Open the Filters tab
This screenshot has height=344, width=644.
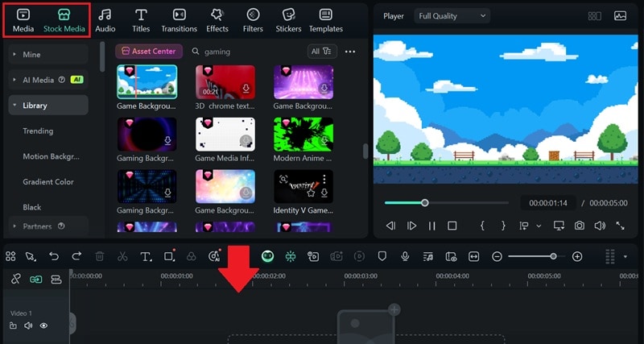click(x=253, y=21)
